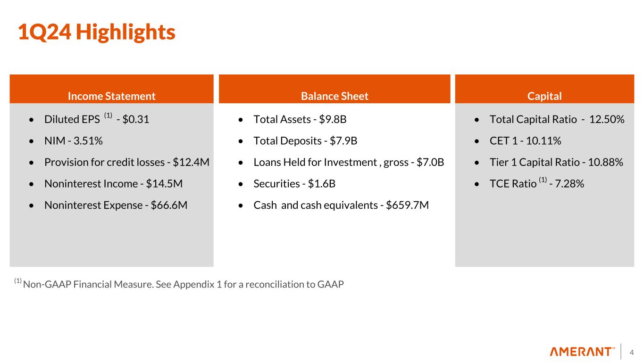Image resolution: width=644 pixels, height=362 pixels.
Task: Click the Securities $1.6B line
Action: point(294,183)
